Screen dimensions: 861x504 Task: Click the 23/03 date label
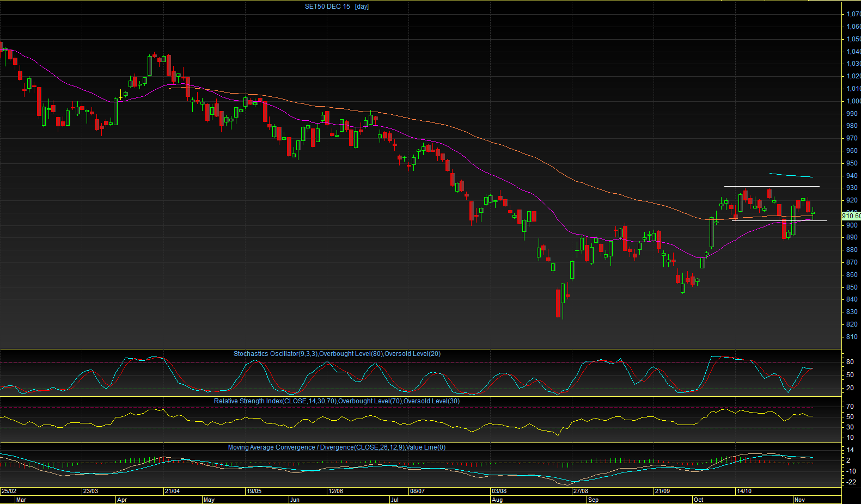(x=90, y=491)
